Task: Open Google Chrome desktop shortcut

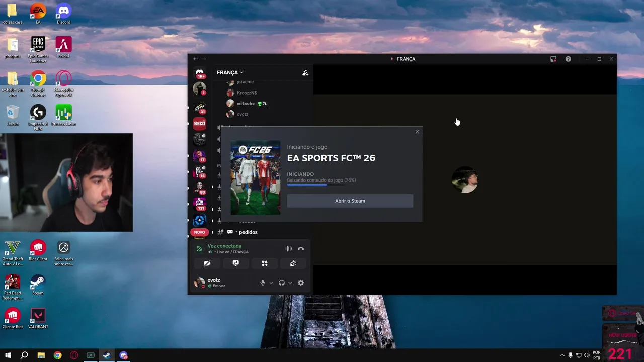Action: pos(38,83)
